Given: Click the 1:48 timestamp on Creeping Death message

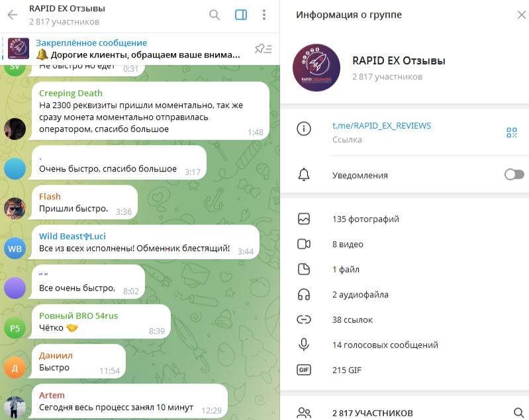Looking at the screenshot, I should click(256, 132).
